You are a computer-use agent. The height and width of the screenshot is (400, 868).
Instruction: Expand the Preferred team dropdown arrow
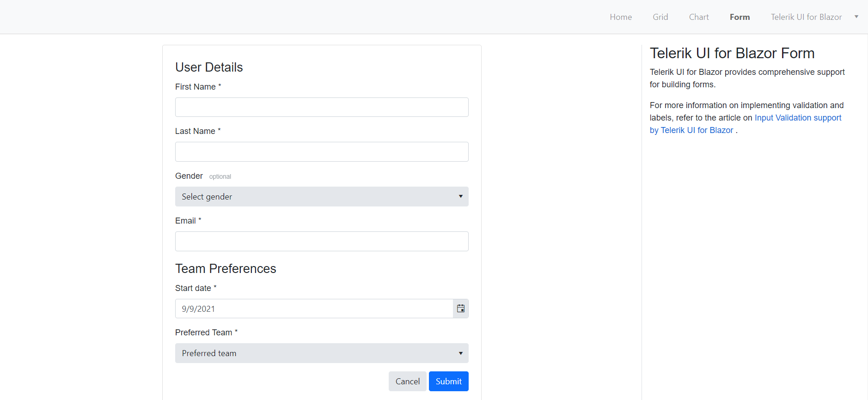click(461, 353)
